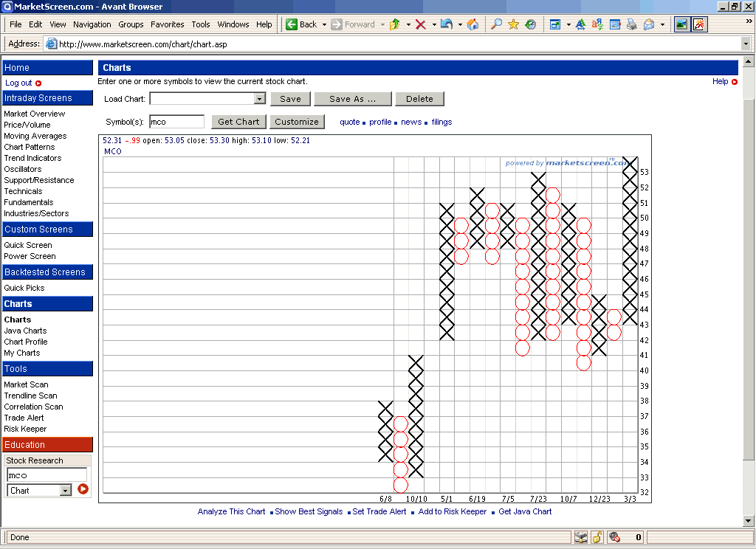This screenshot has height=549, width=756.
Task: Click the Stop loading red X icon
Action: pyautogui.click(x=420, y=24)
